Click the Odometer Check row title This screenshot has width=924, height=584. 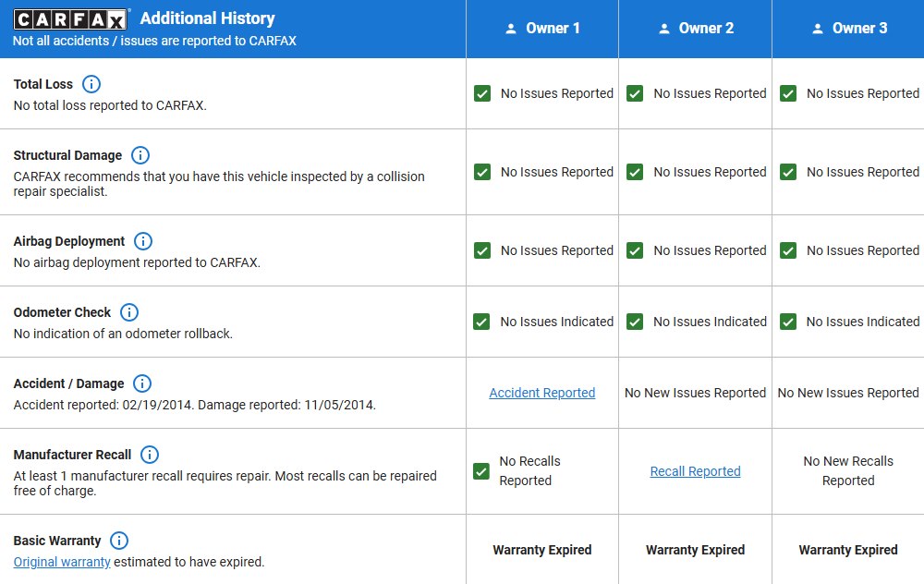point(62,312)
